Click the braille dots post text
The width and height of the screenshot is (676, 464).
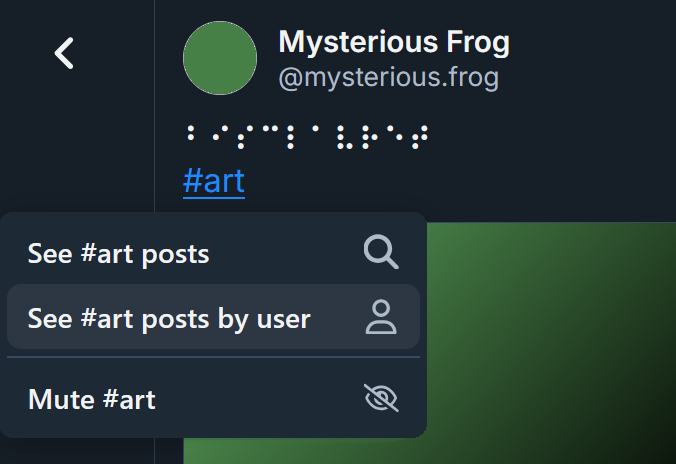coord(307,137)
